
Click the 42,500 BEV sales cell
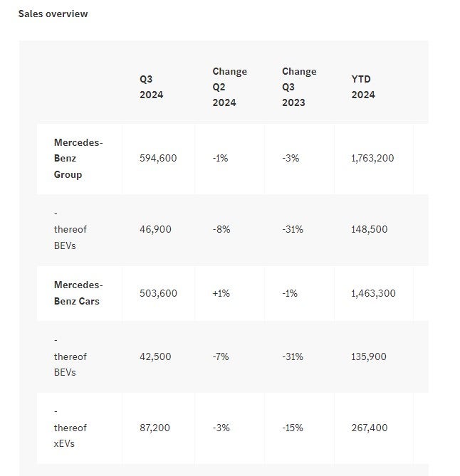click(155, 356)
